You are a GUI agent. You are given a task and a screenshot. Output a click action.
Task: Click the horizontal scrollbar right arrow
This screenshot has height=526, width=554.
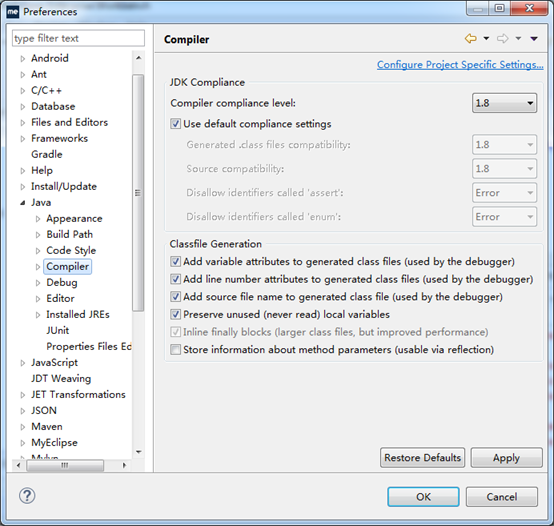click(124, 465)
